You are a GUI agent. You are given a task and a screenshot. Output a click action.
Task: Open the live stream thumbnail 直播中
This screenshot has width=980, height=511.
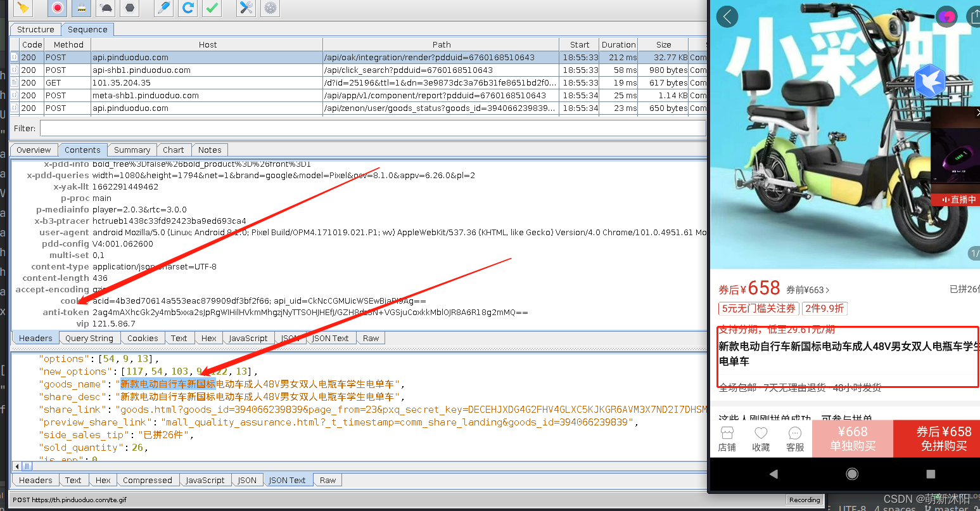955,157
